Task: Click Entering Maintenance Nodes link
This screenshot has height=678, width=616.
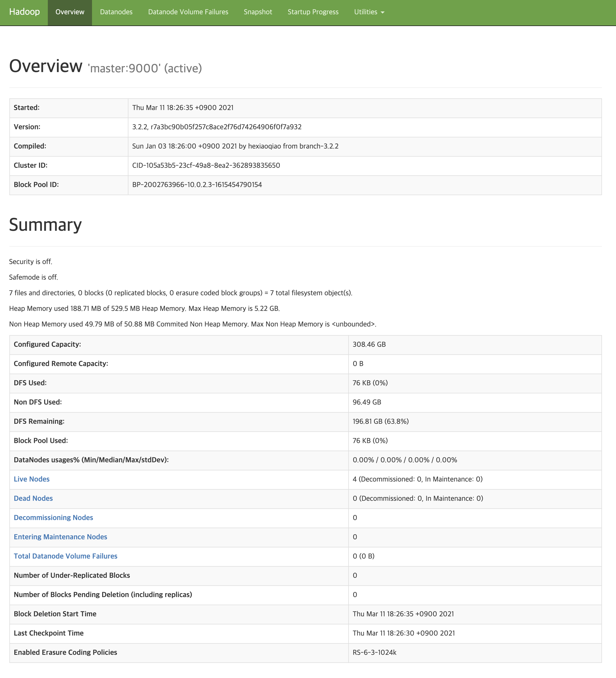Action: click(x=60, y=537)
